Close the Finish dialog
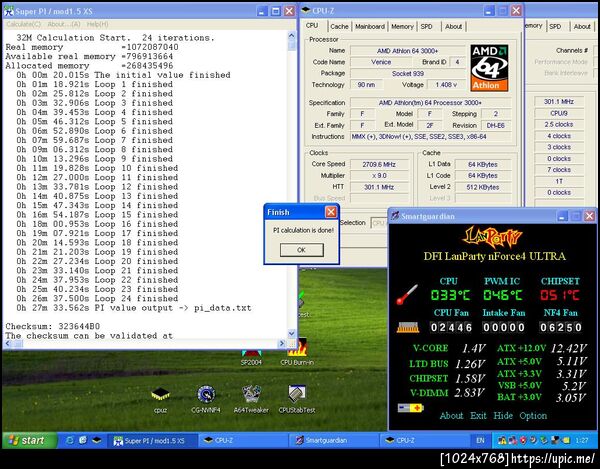 331,212
